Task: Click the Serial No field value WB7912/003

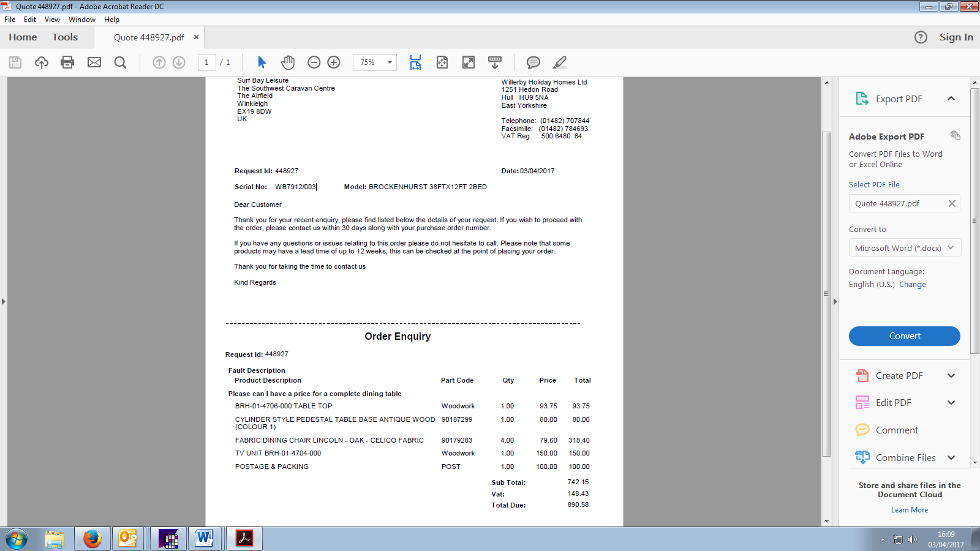Action: point(296,187)
